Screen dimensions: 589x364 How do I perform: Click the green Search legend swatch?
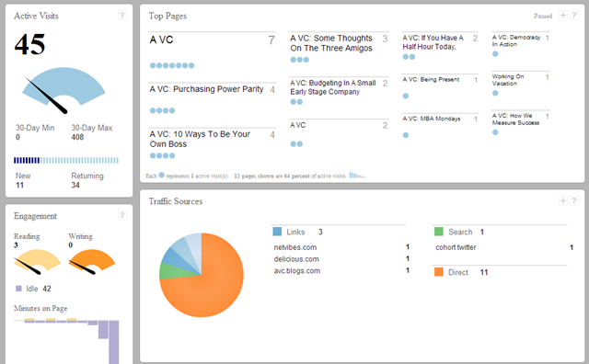point(439,232)
